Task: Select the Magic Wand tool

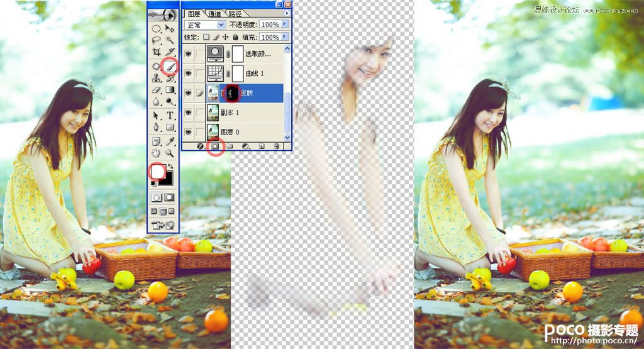Action: click(x=170, y=40)
